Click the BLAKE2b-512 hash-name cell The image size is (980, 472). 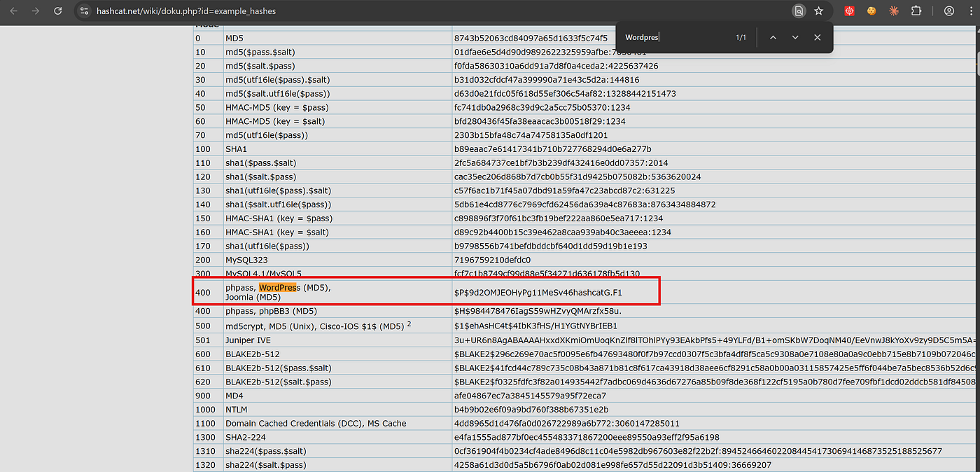337,354
